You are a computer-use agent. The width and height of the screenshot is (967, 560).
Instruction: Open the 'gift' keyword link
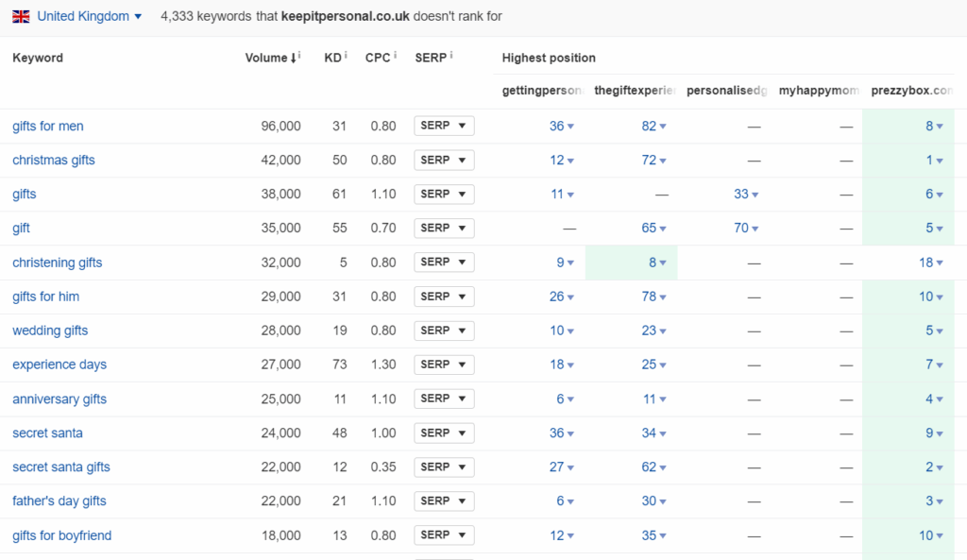21,229
